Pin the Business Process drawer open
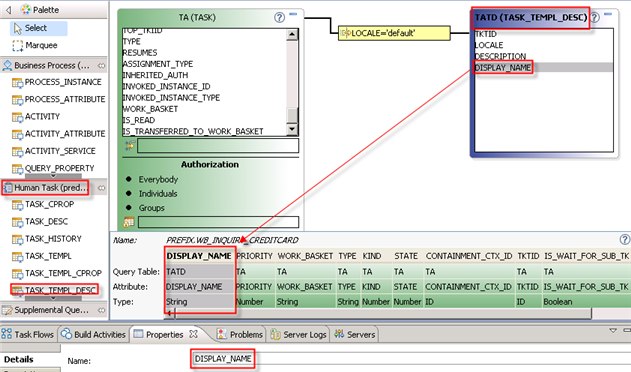The image size is (631, 372). point(101,65)
